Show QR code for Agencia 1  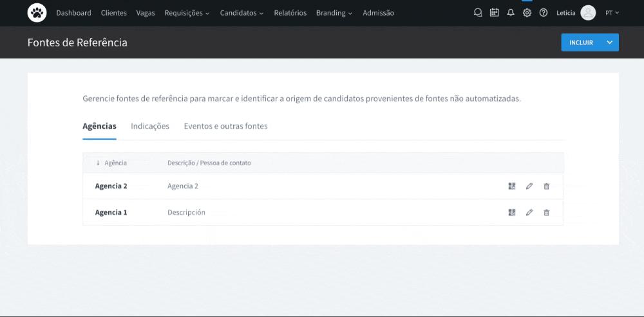[x=512, y=213]
